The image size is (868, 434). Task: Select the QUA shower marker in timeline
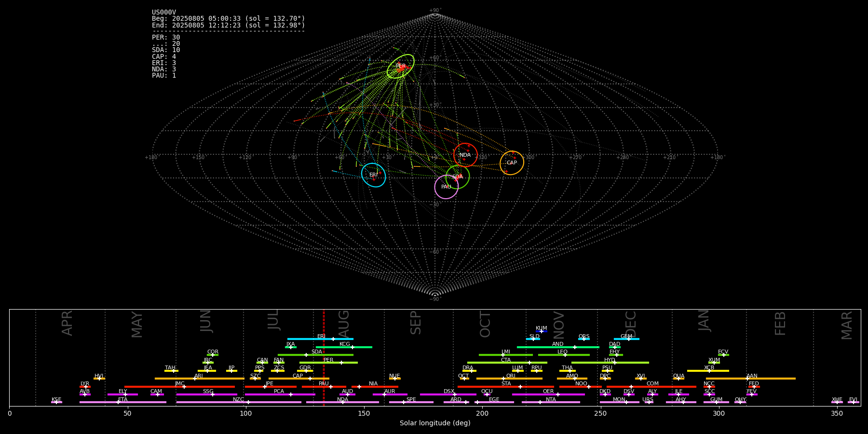click(x=678, y=379)
